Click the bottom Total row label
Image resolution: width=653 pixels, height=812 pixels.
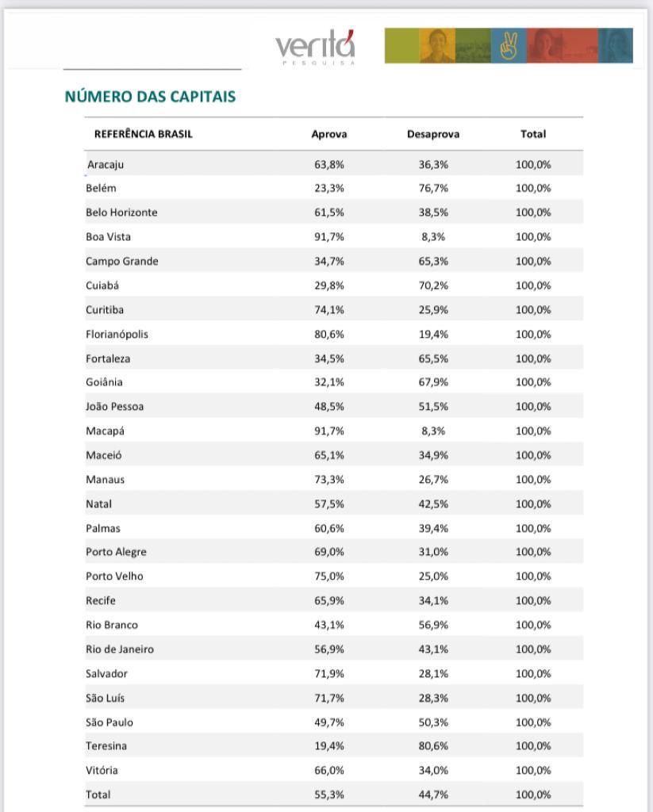tap(98, 795)
